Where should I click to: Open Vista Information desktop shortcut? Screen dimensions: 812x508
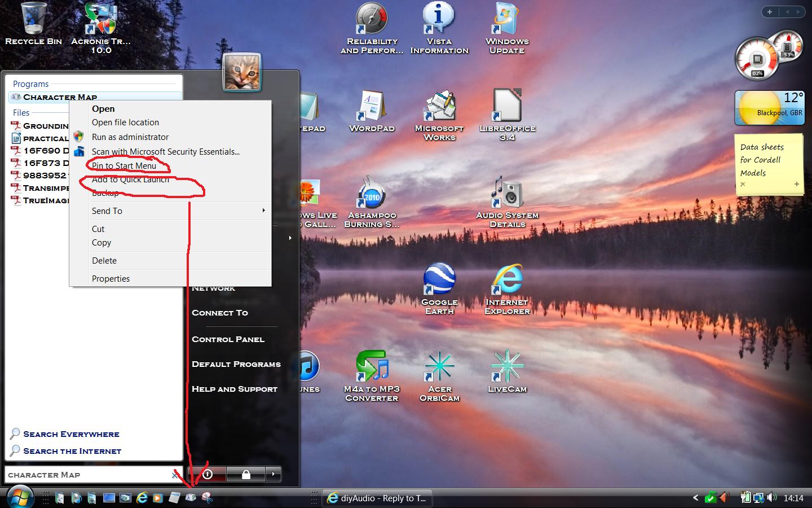tap(439, 27)
